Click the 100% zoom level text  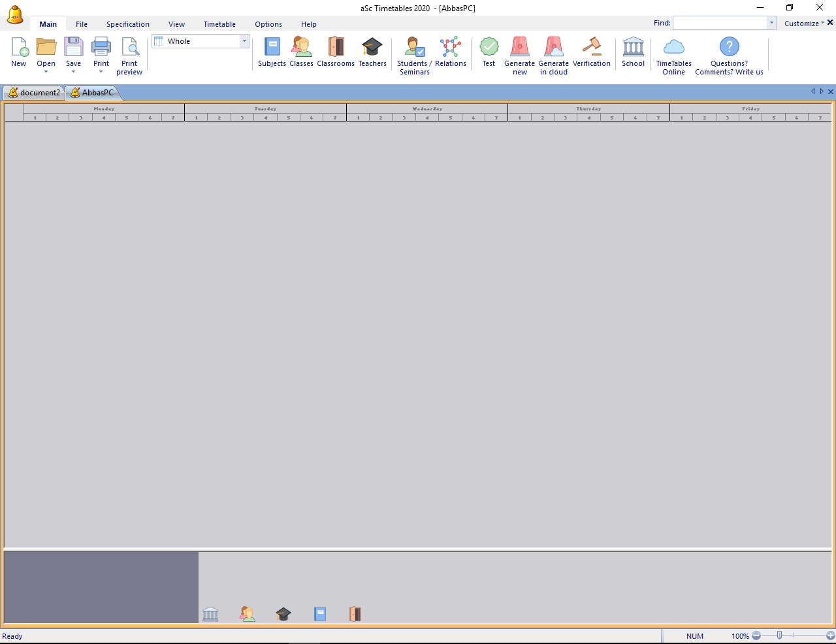pyautogui.click(x=740, y=636)
